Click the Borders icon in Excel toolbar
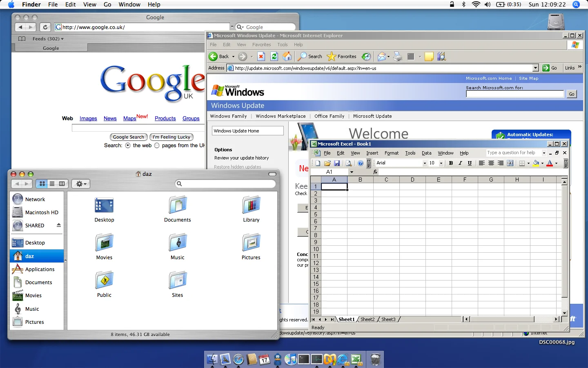Screen dimensions: 588x368 (522, 163)
